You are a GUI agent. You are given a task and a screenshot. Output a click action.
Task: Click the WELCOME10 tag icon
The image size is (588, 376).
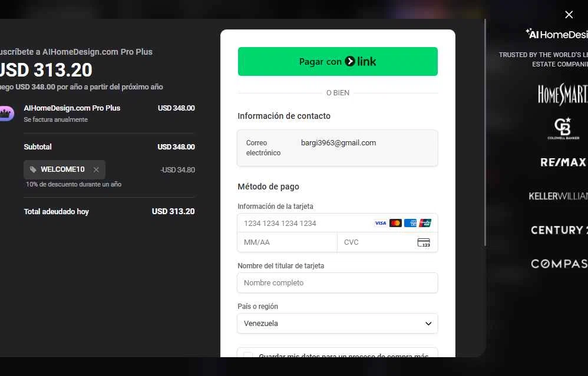pos(33,169)
